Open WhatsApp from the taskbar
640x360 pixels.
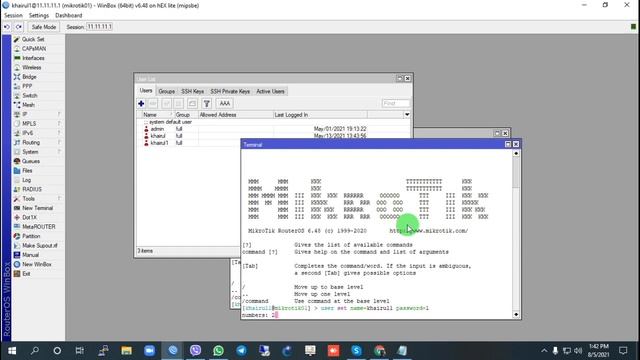click(x=218, y=351)
